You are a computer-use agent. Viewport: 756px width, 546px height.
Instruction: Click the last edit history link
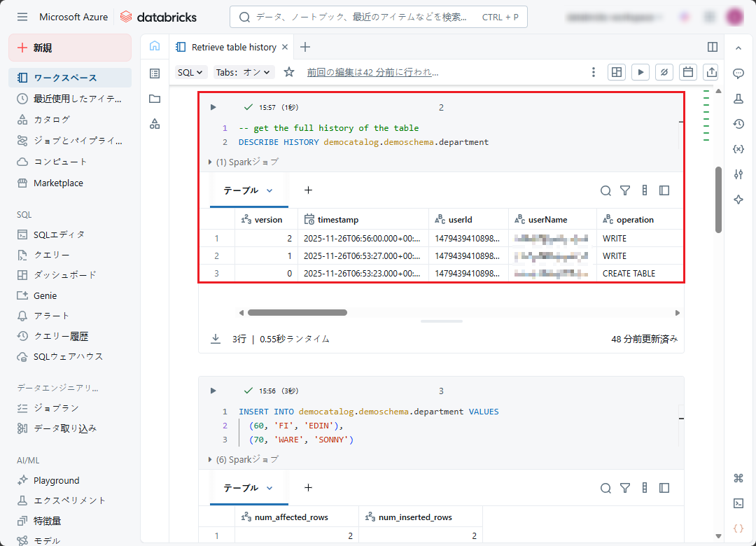coord(372,72)
